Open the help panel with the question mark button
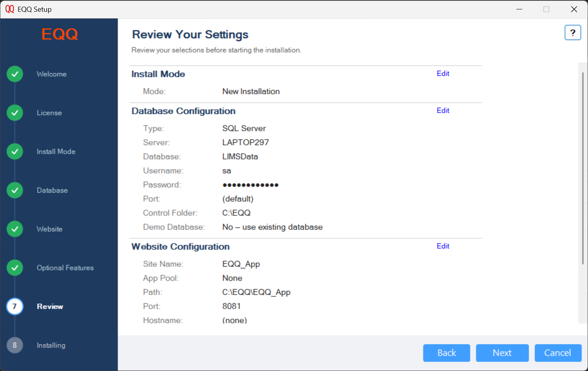This screenshot has width=588, height=371. [573, 32]
